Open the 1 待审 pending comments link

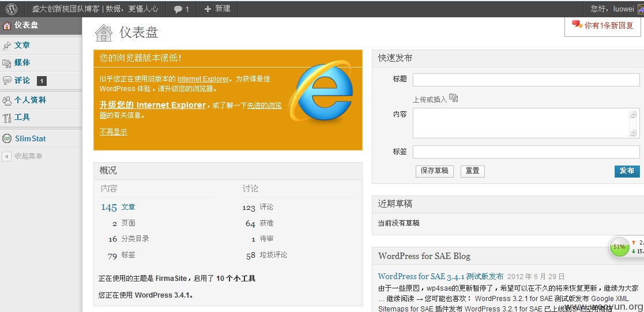click(262, 239)
